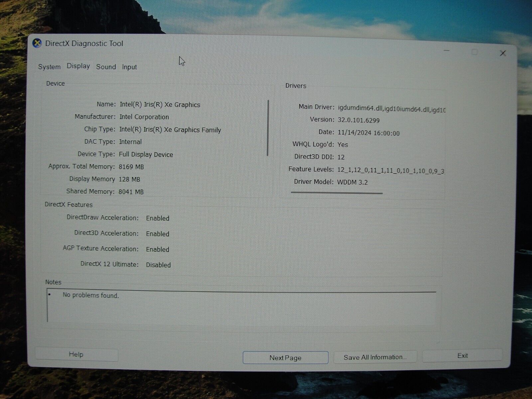
Task: Click driver version '32.0.101.6299'
Action: point(358,120)
